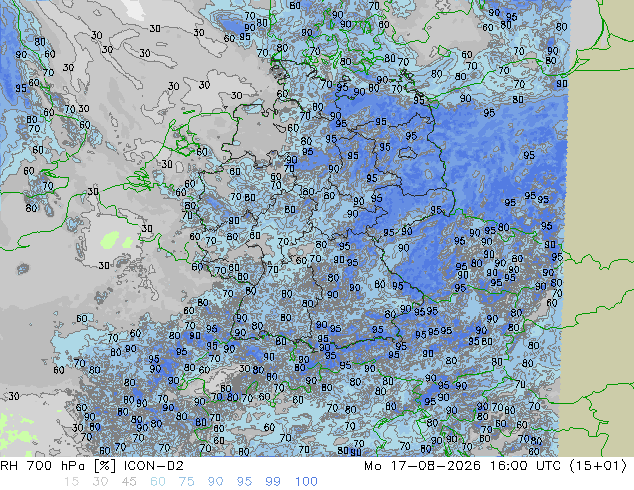Click the date 'Mo 17-08-2026'

pyautogui.click(x=423, y=466)
